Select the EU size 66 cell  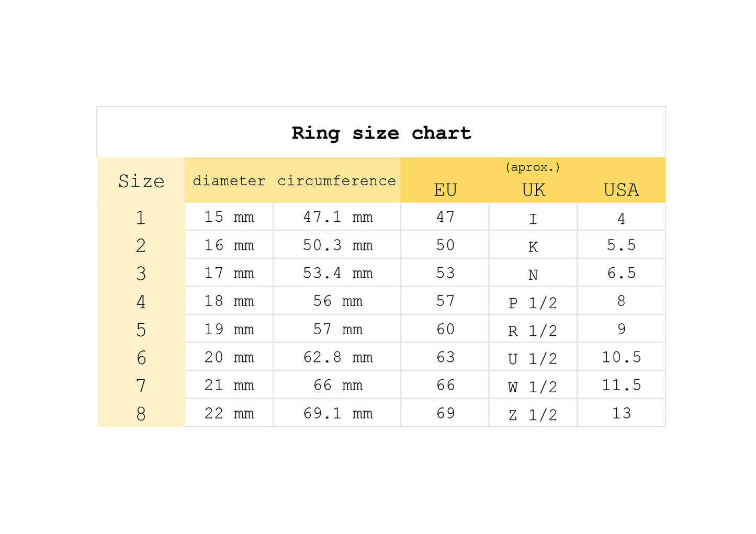click(x=445, y=385)
